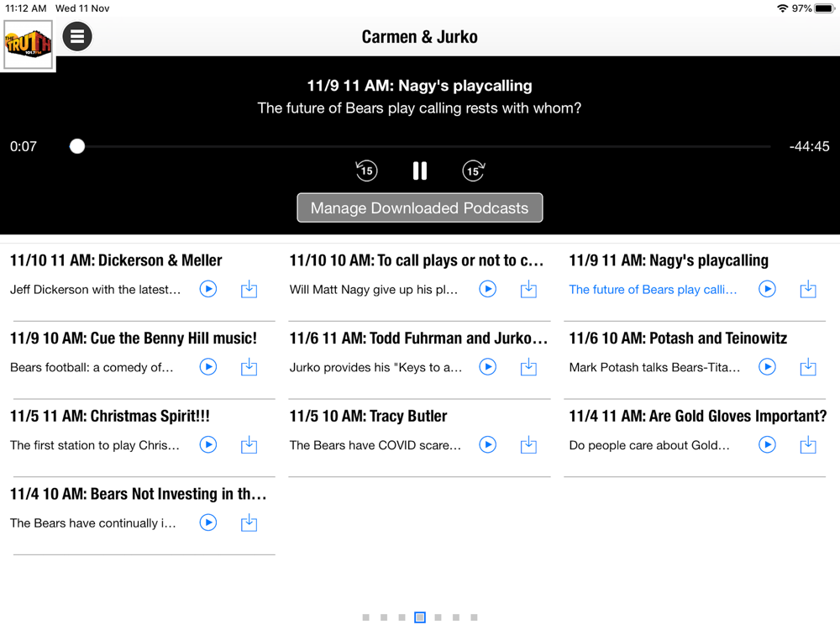Click the playback progress slider knob
The image size is (840, 630).
tap(77, 146)
